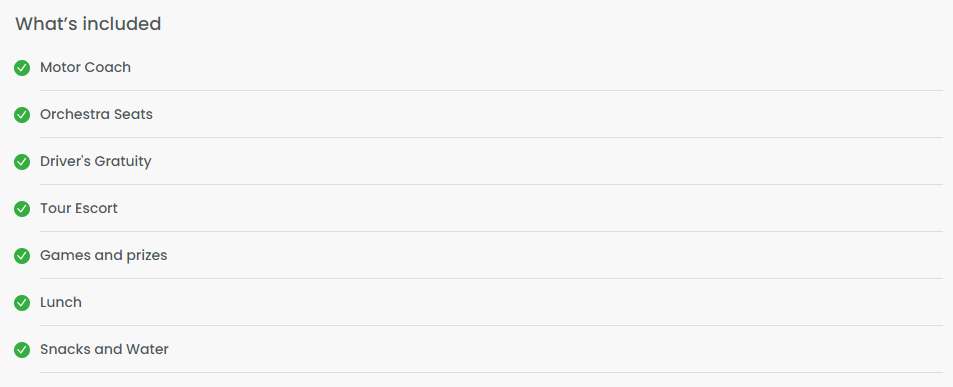The width and height of the screenshot is (953, 387).
Task: Click the green check icon beside Lunch
Action: [x=22, y=303]
